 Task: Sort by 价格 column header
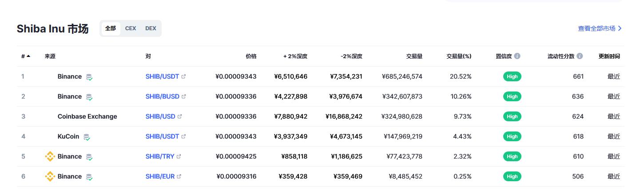coord(251,56)
